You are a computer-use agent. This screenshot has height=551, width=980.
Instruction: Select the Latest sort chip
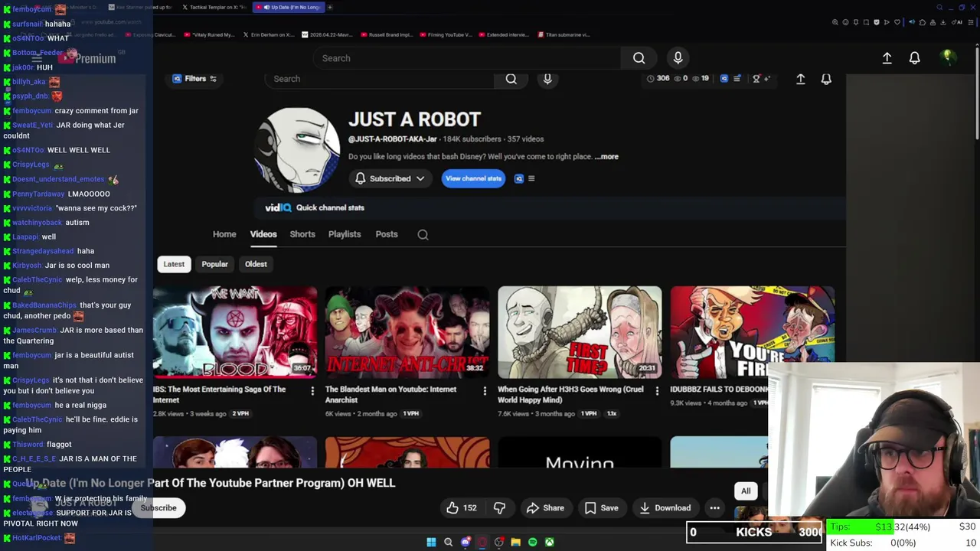coord(174,264)
